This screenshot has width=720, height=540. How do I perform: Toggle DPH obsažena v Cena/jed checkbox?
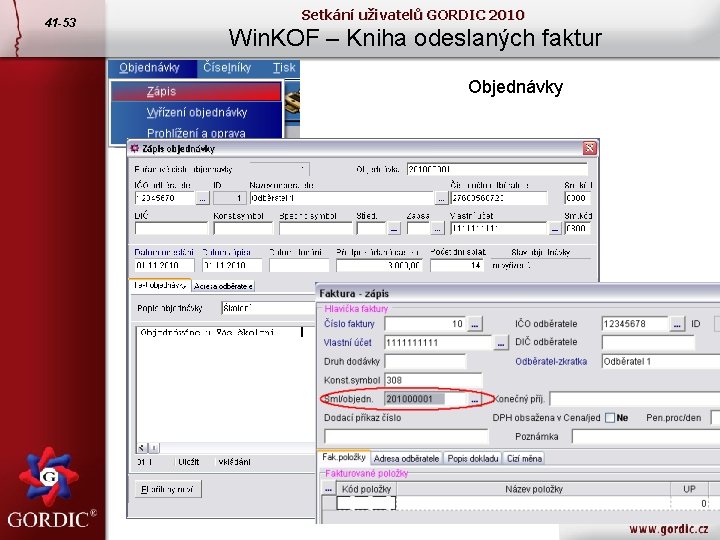click(x=610, y=418)
